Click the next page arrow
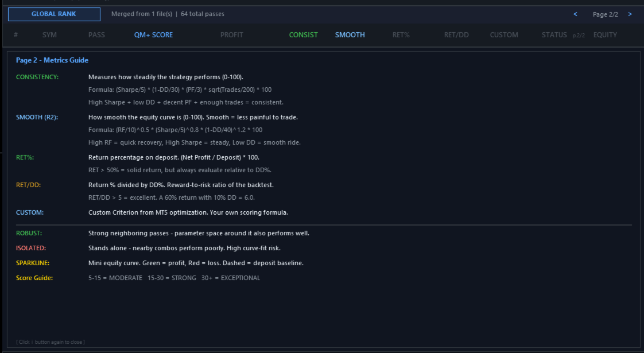The height and width of the screenshot is (353, 644). click(630, 14)
